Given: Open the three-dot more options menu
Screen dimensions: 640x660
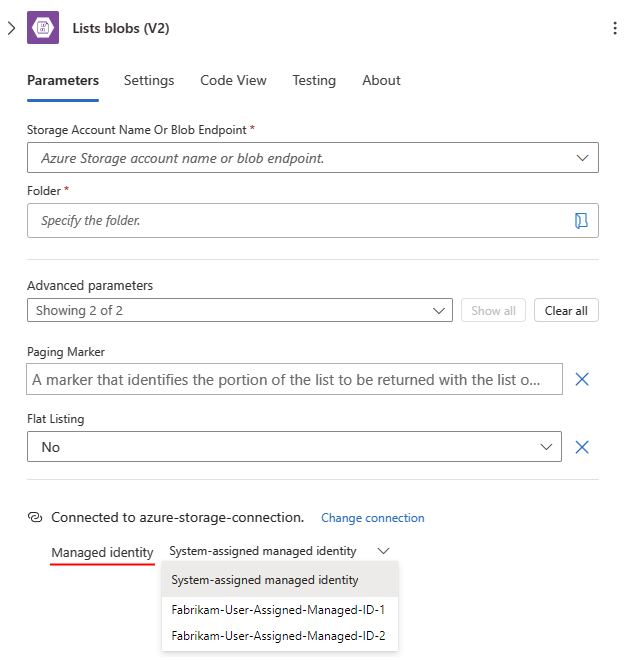Looking at the screenshot, I should click(x=615, y=28).
